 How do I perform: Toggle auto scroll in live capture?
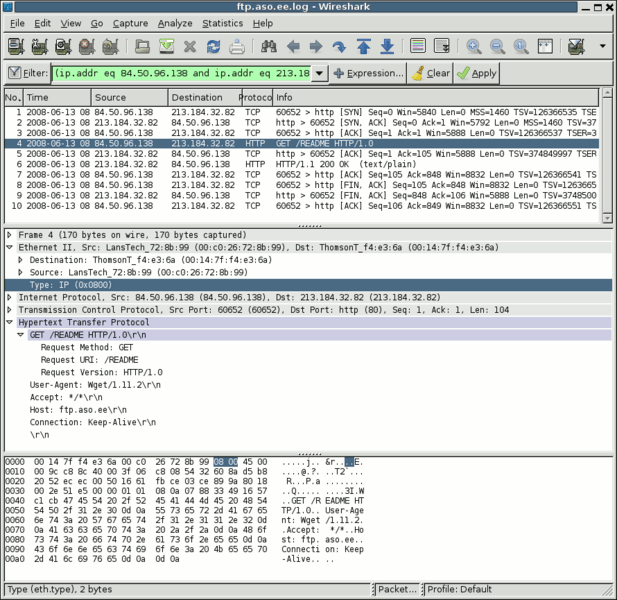442,46
